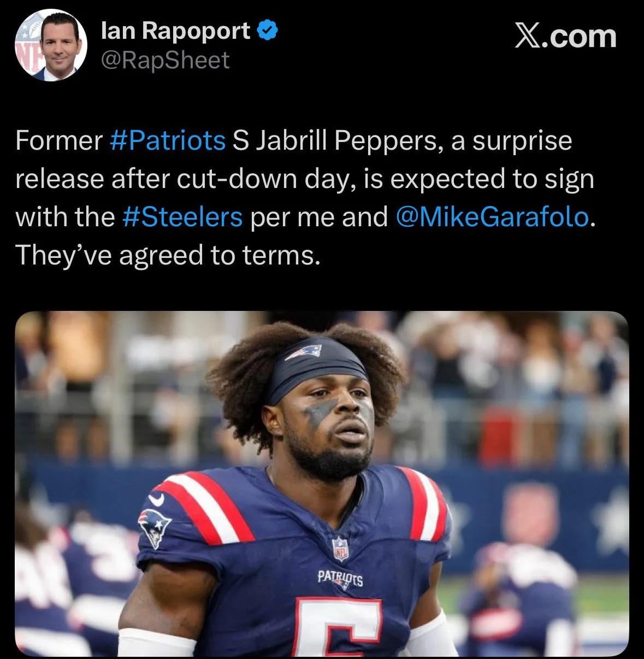This screenshot has height=659, width=644.
Task: Click the PATRIOTS wordmark on the jersey chest
Action: pyautogui.click(x=340, y=577)
